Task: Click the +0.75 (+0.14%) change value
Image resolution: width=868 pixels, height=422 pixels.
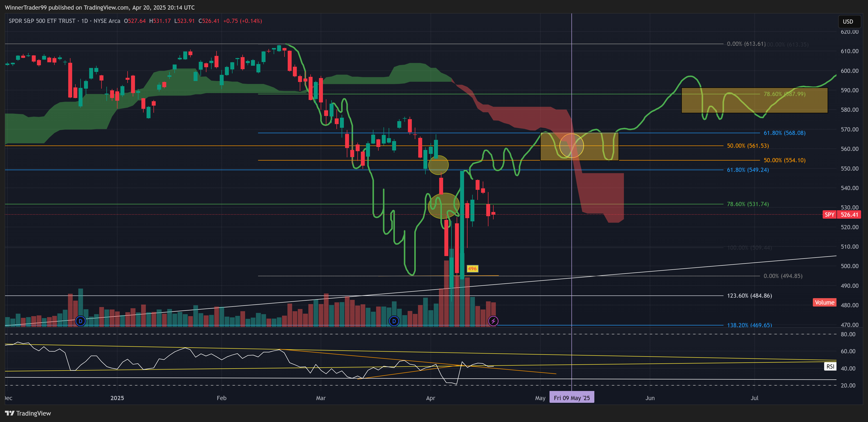Action: (243, 21)
